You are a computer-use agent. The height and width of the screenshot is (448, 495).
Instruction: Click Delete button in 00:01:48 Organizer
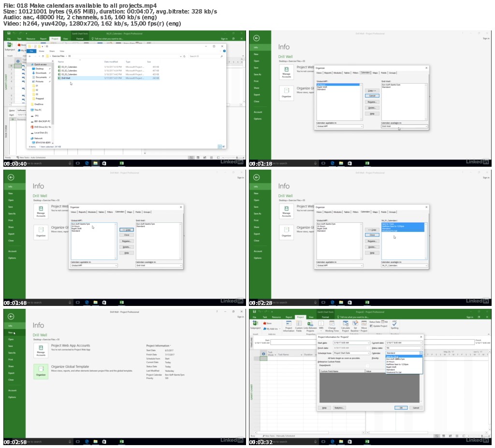127,247
